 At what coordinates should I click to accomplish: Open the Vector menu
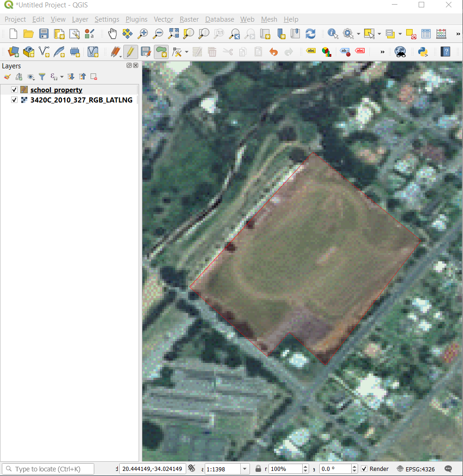[163, 19]
